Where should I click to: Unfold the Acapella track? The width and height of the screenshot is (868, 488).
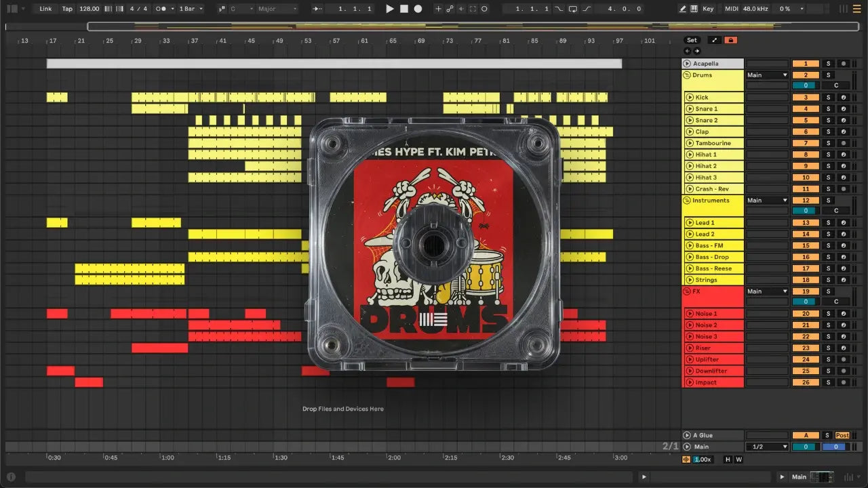pos(688,64)
